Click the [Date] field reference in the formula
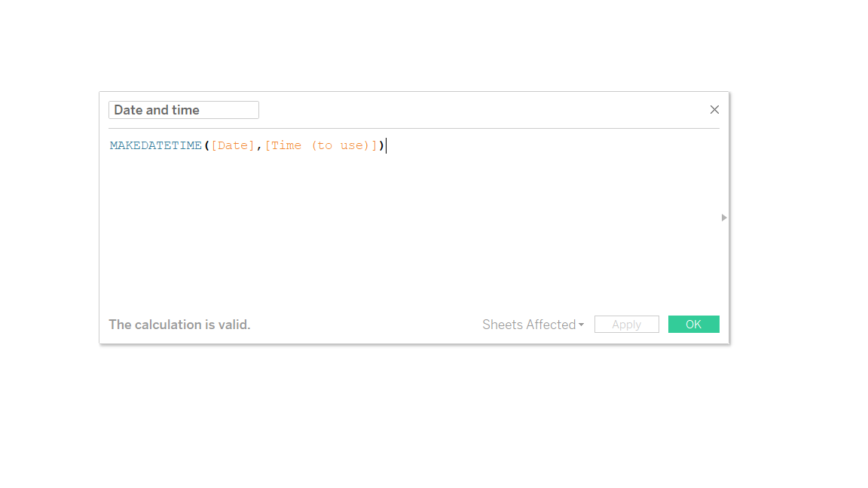Image resolution: width=868 pixels, height=488 pixels. (x=233, y=145)
